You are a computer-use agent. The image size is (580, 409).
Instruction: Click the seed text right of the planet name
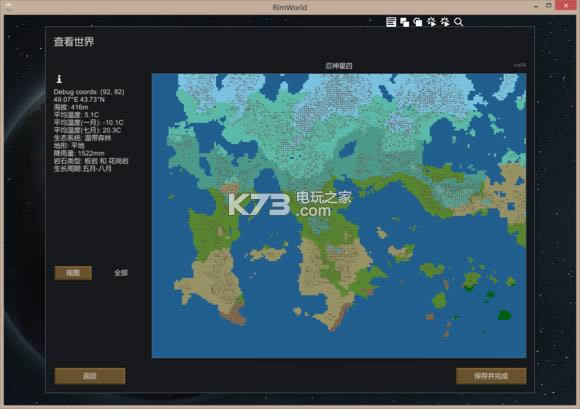click(520, 65)
